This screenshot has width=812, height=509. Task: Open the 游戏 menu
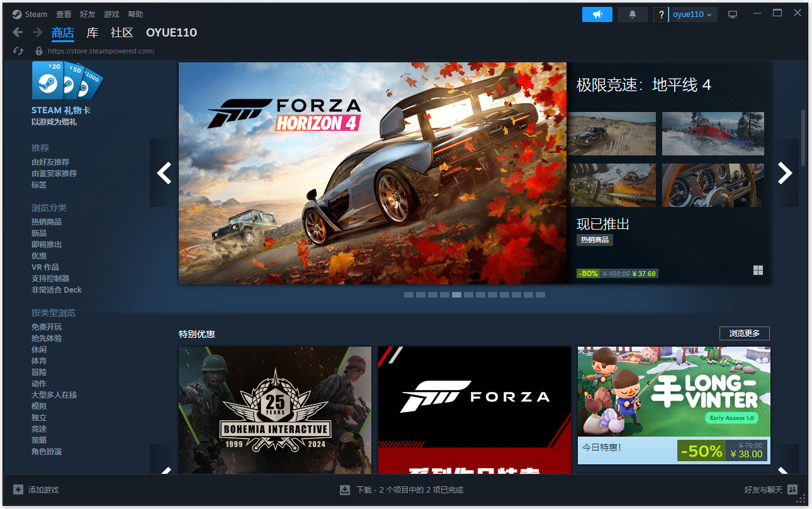tap(111, 13)
